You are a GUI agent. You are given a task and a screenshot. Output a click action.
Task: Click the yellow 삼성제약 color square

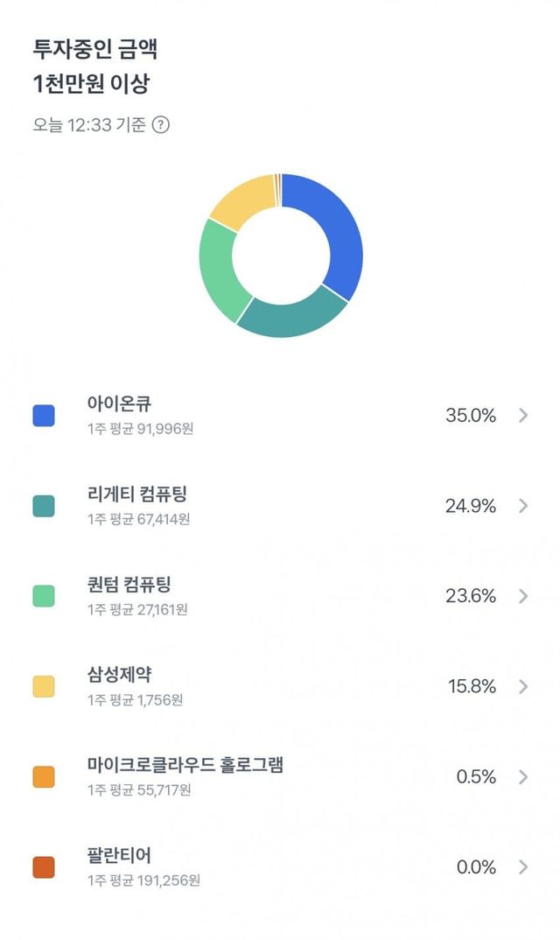point(44,687)
